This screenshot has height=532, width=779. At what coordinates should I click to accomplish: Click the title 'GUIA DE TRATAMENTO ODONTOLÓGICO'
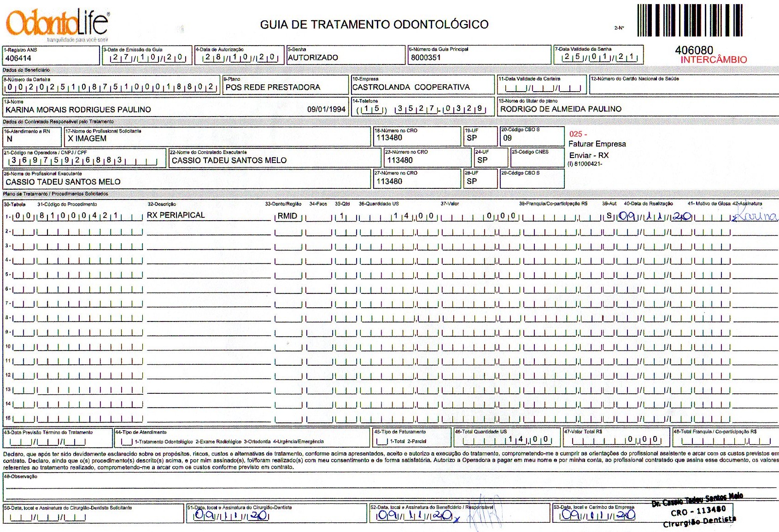(374, 24)
